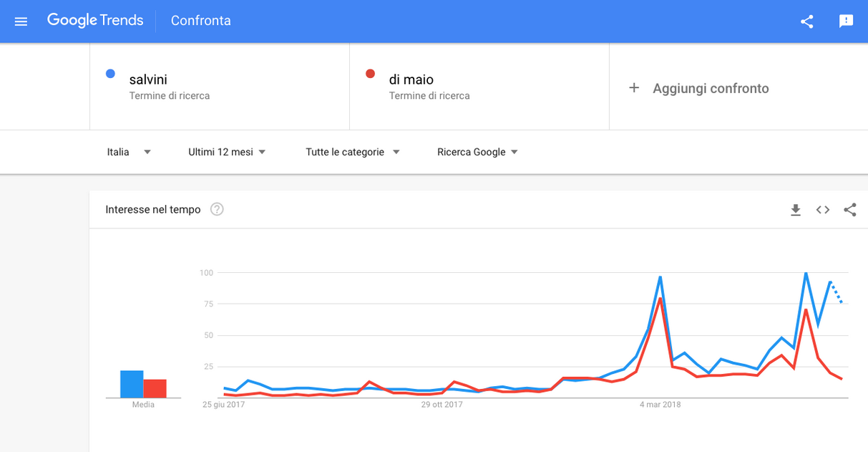Screen dimensions: 868x452
Task: Open the Italia region dropdown
Action: click(129, 152)
